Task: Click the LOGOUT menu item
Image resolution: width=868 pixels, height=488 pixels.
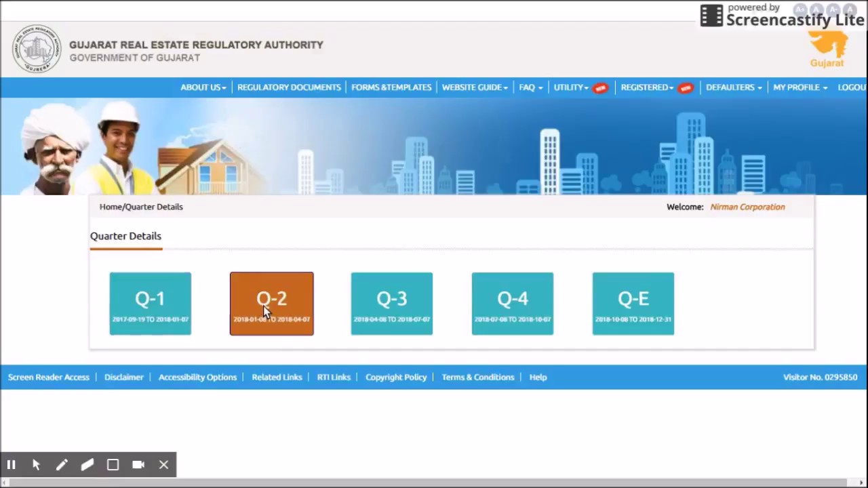Action: click(x=852, y=87)
